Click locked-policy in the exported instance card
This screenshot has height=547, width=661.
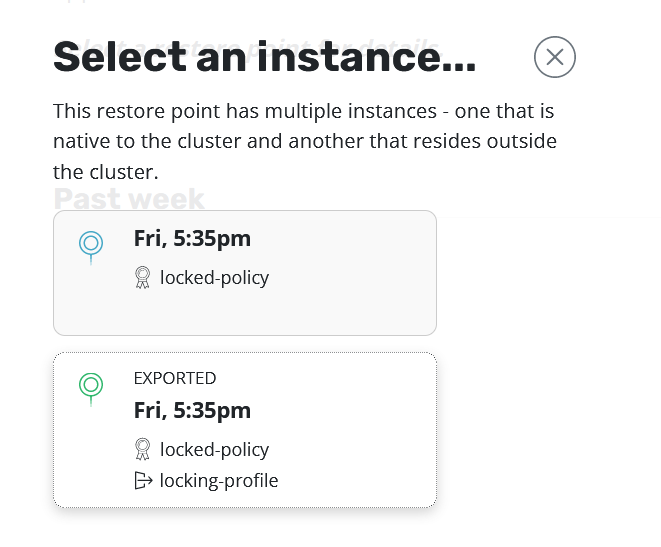coord(214,450)
